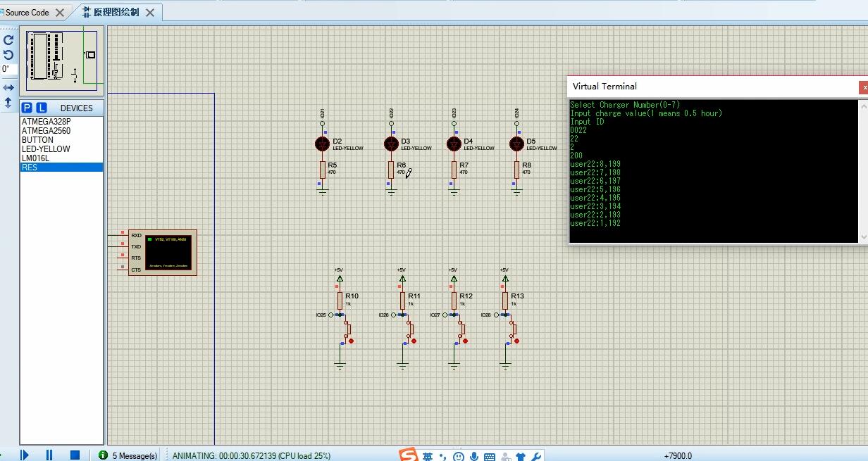This screenshot has height=461, width=868.
Task: Click the P pick-devices button
Action: [x=27, y=108]
